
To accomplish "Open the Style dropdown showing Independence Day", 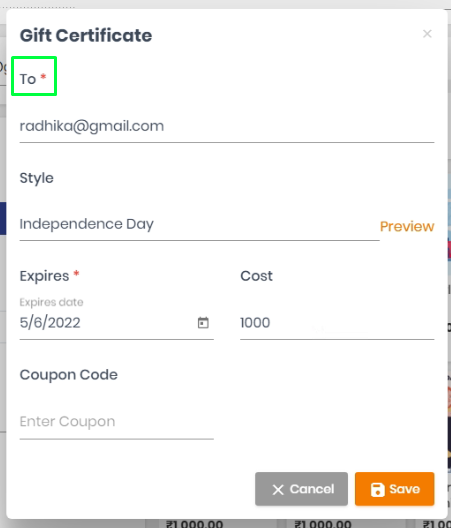I will point(199,224).
